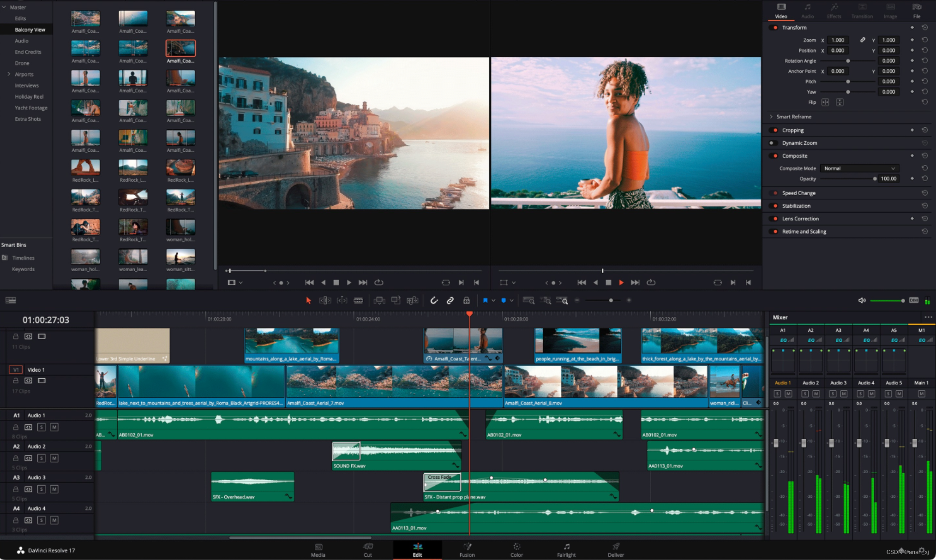Adjust the Opacity slider handle

[875, 179]
